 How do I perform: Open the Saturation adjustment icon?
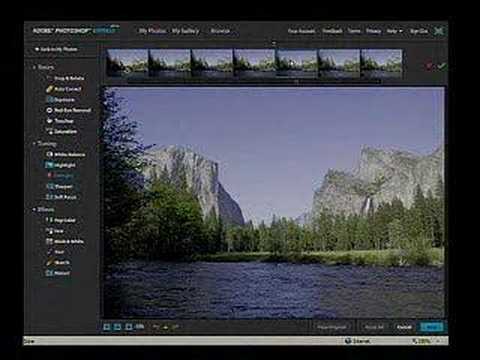tap(49, 131)
